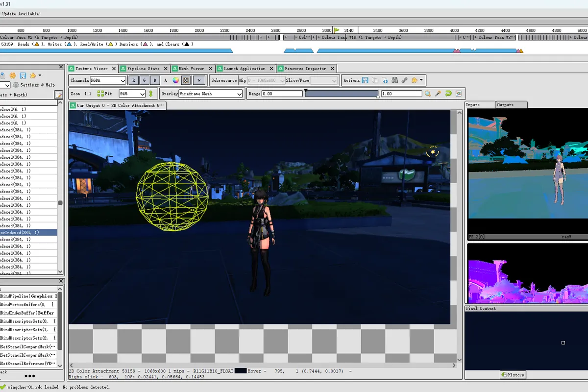Click the copy texture icon in Actions
This screenshot has height=392, width=588.
click(x=375, y=80)
